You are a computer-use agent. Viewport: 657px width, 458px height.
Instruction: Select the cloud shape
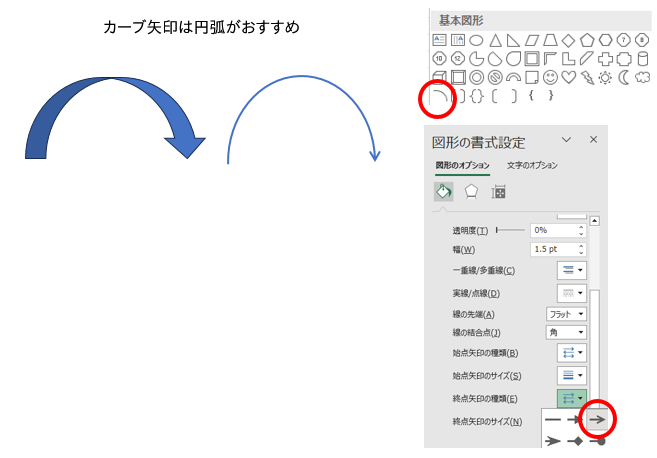(x=642, y=78)
